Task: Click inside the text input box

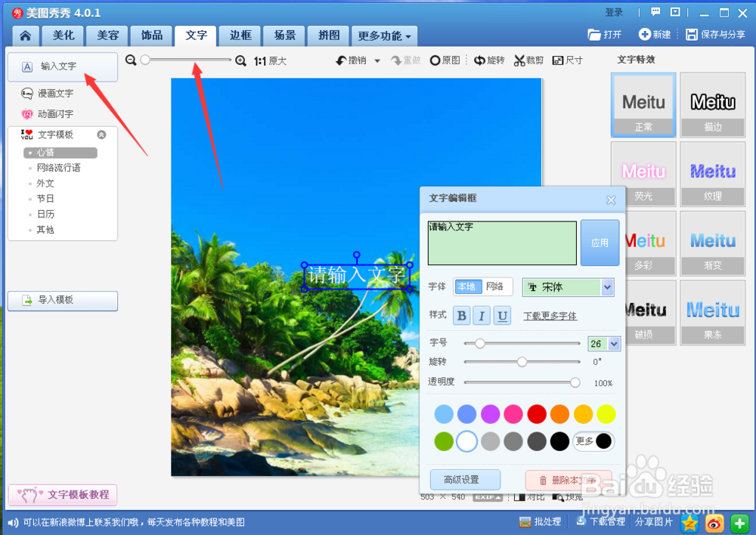Action: (x=502, y=243)
